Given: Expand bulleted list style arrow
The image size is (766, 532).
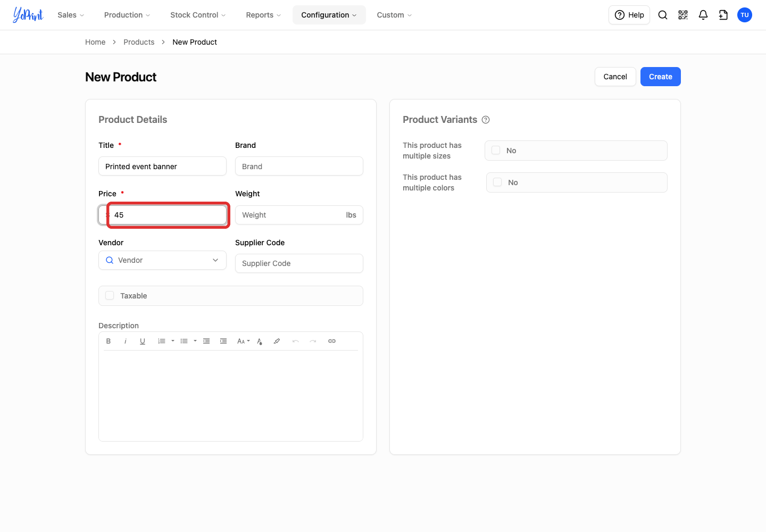Looking at the screenshot, I should [x=195, y=341].
